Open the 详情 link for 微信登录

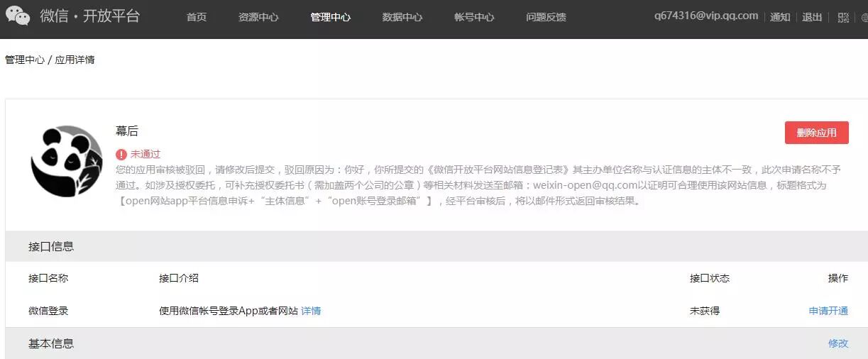pos(311,311)
